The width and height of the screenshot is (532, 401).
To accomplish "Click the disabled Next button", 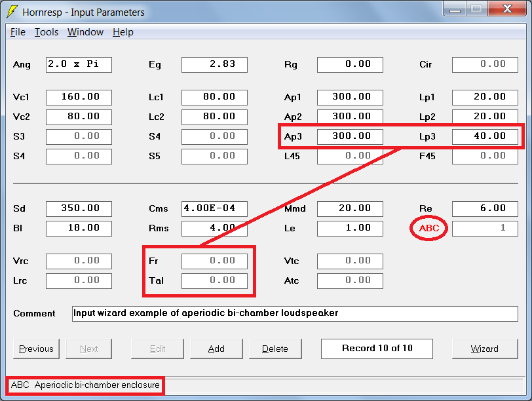I will tap(88, 349).
